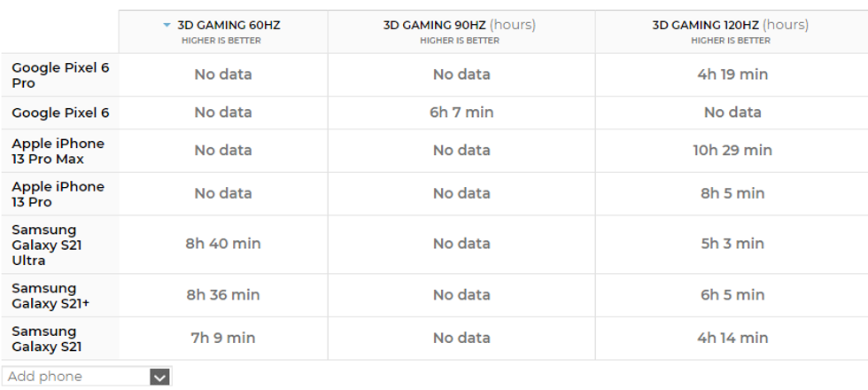Image resolution: width=868 pixels, height=390 pixels.
Task: Click Apple iPhone 13 Pro Max row label
Action: [x=58, y=151]
